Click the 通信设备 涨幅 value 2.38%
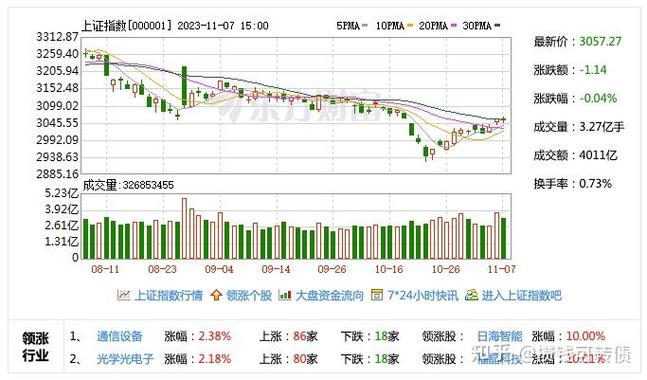This screenshot has height=380, width=647. [214, 336]
